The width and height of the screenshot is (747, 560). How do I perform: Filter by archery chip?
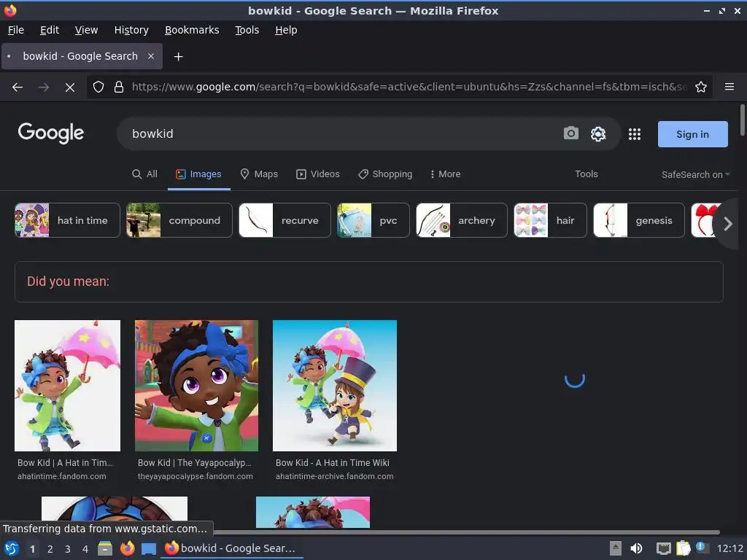[x=462, y=220]
